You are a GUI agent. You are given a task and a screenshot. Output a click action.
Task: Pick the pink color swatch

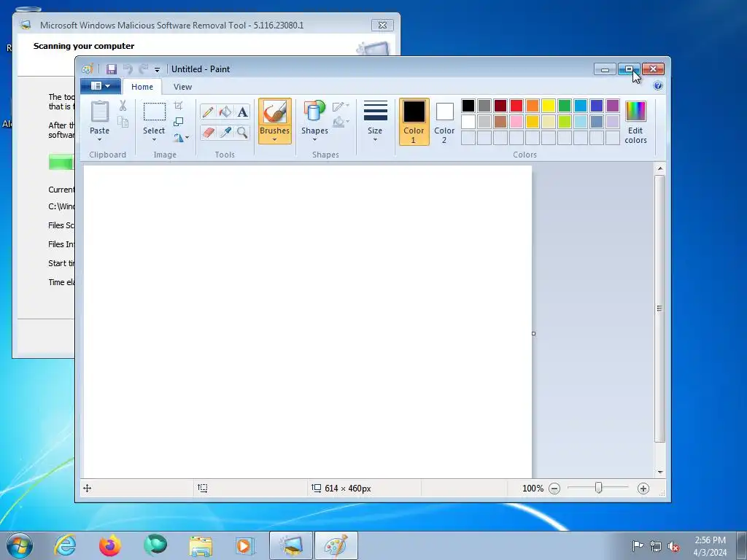point(516,122)
